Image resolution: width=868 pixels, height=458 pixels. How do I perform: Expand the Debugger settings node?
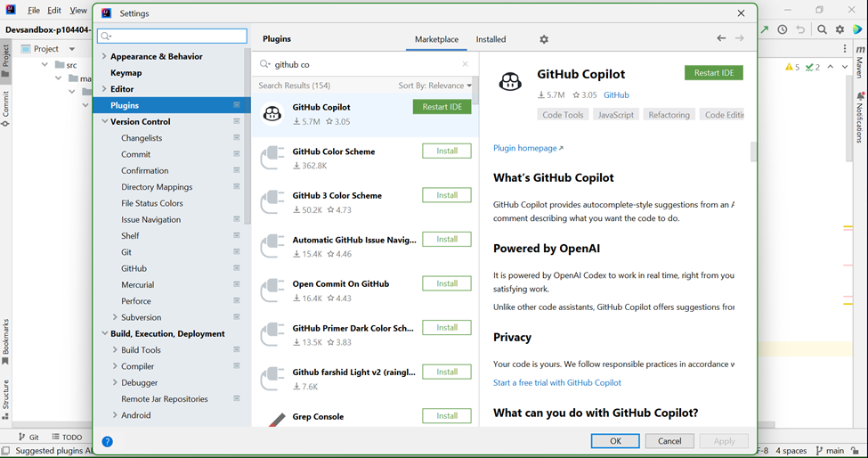coord(115,382)
